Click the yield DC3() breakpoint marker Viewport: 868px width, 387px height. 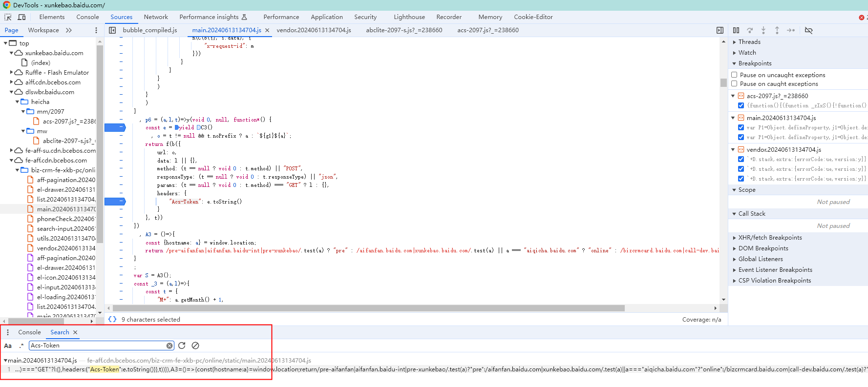pyautogui.click(x=115, y=128)
